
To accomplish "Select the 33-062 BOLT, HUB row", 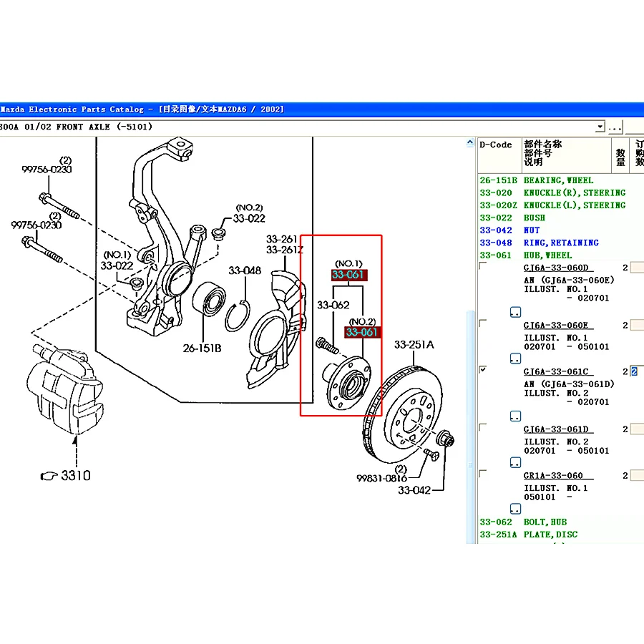I will (x=560, y=522).
